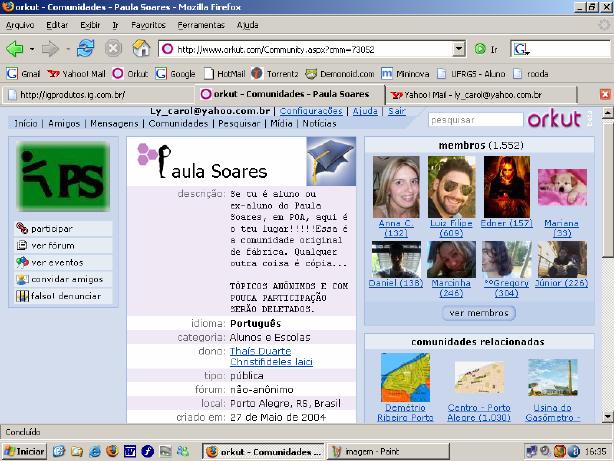
Task: Open the Favoritos menu
Action: coord(148,23)
